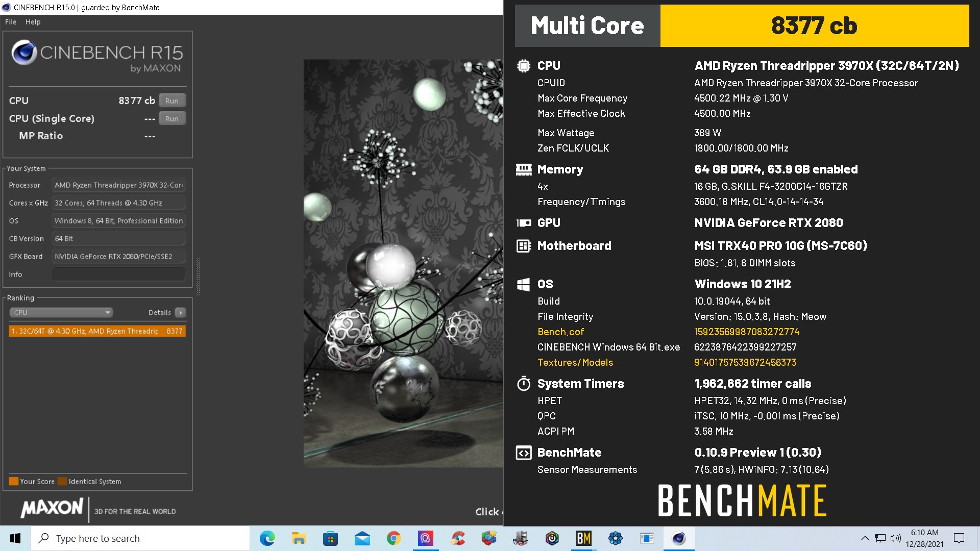This screenshot has width=980, height=551.
Task: Open the Ranking CPU dropdown
Action: pos(61,312)
